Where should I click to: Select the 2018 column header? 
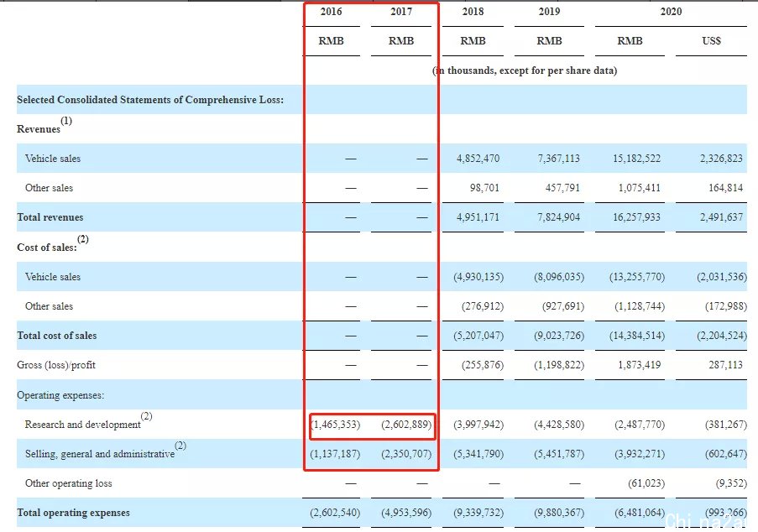473,12
